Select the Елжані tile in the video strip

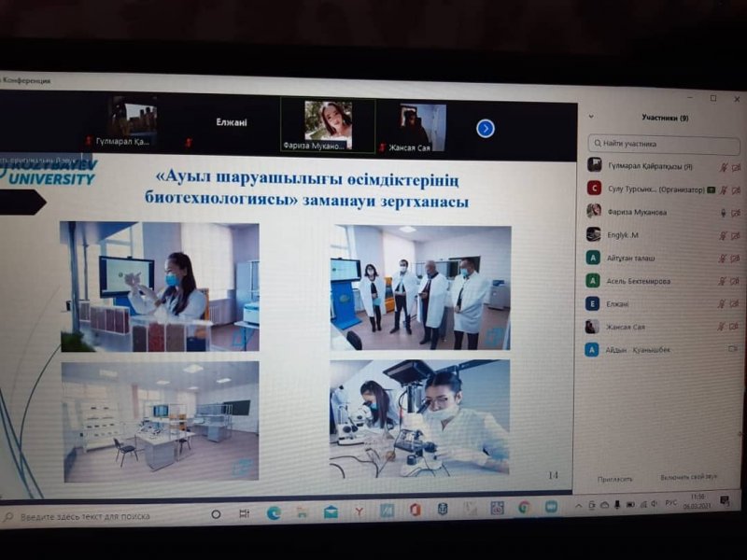pyautogui.click(x=232, y=122)
